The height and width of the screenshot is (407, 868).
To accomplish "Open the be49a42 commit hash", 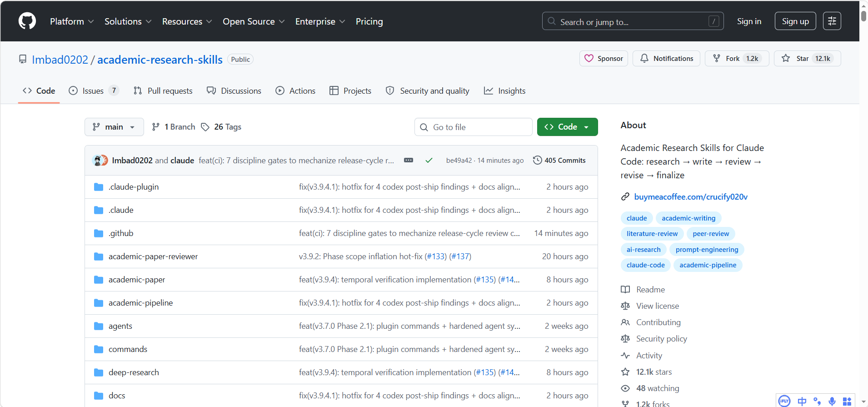I will pyautogui.click(x=459, y=161).
